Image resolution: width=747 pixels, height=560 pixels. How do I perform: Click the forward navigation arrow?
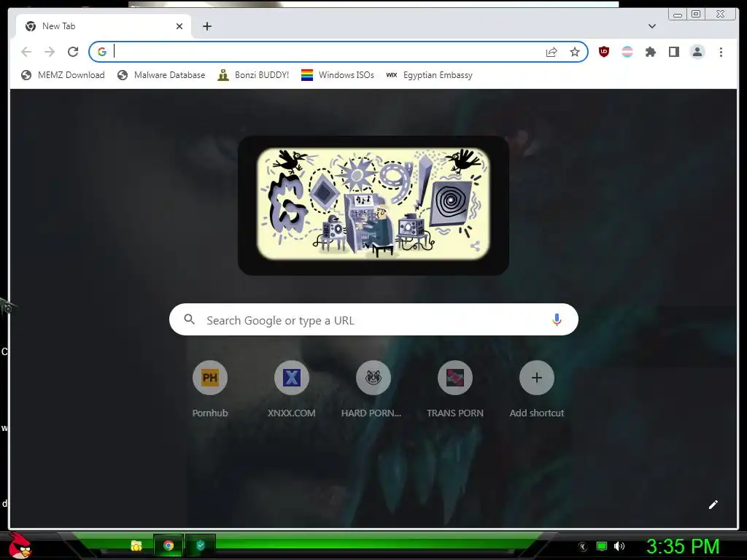tap(50, 52)
